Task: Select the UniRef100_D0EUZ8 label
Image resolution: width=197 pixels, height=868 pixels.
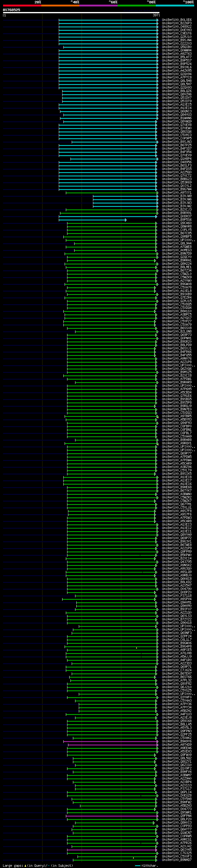Action: pos(177,796)
